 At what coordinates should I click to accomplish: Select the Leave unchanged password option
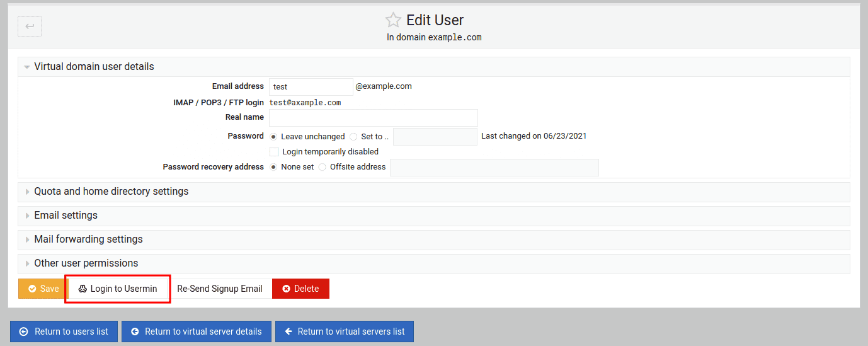tap(273, 137)
